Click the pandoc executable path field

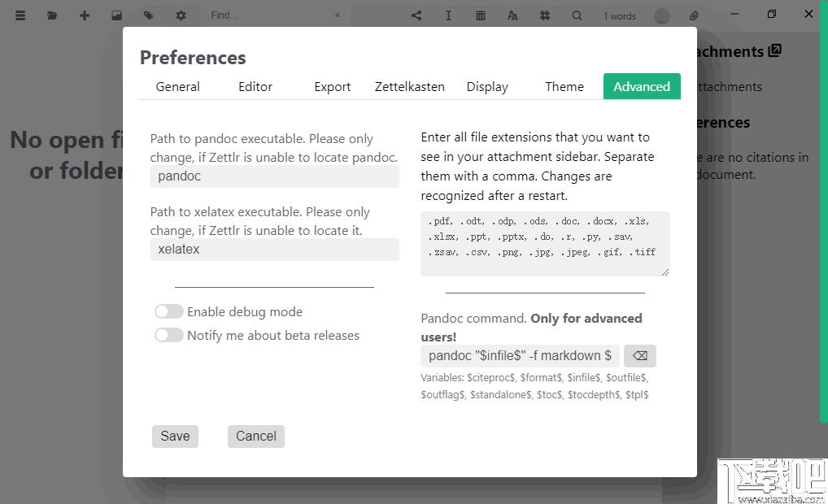(x=275, y=176)
